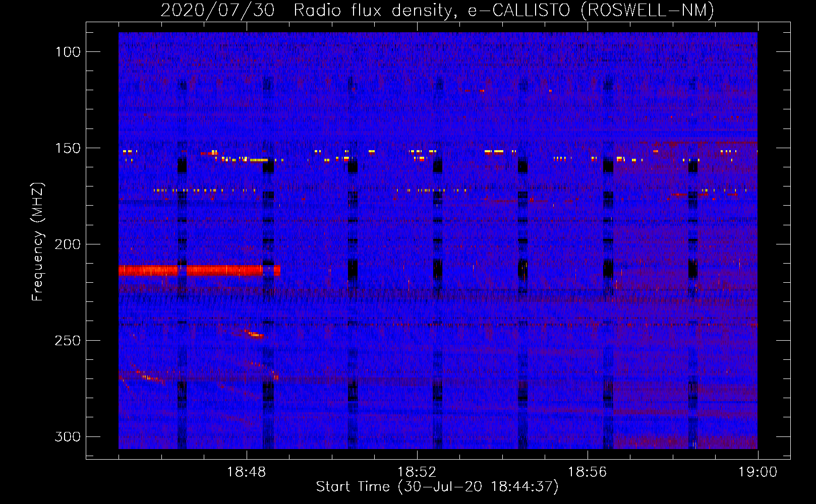Click the 18:52 time tick label
Screen dimensions: 816x504
point(417,472)
